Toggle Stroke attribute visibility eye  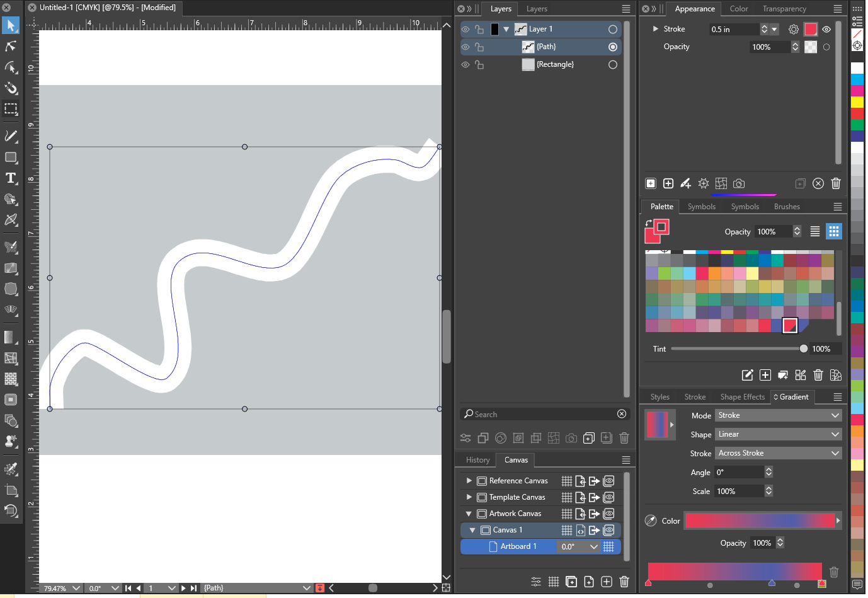click(x=826, y=30)
